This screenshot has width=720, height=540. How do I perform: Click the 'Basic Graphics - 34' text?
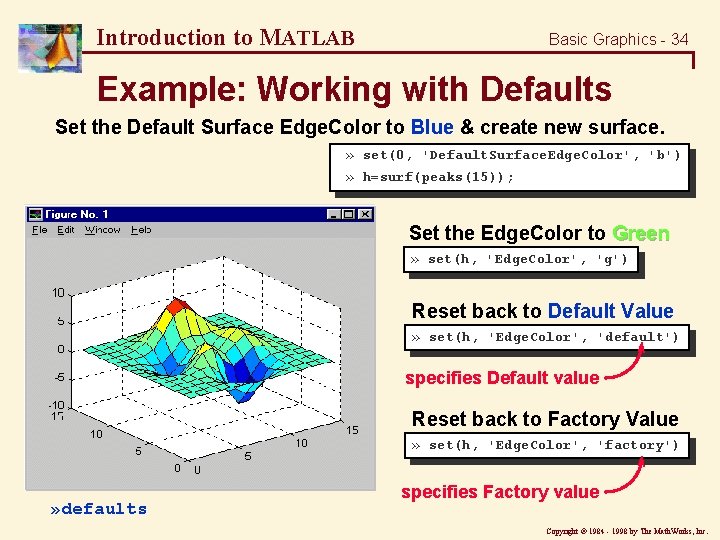coord(619,39)
